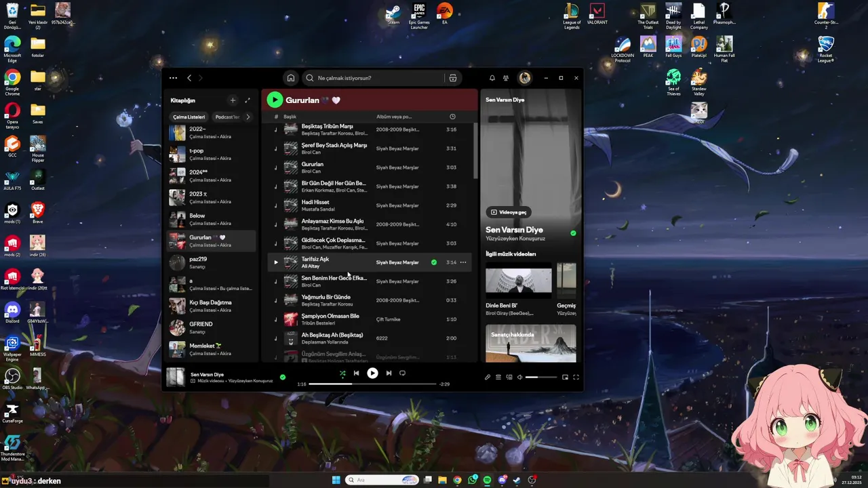This screenshot has height=488, width=868.
Task: Sort tracks by 'Başlık' column header
Action: (290, 117)
